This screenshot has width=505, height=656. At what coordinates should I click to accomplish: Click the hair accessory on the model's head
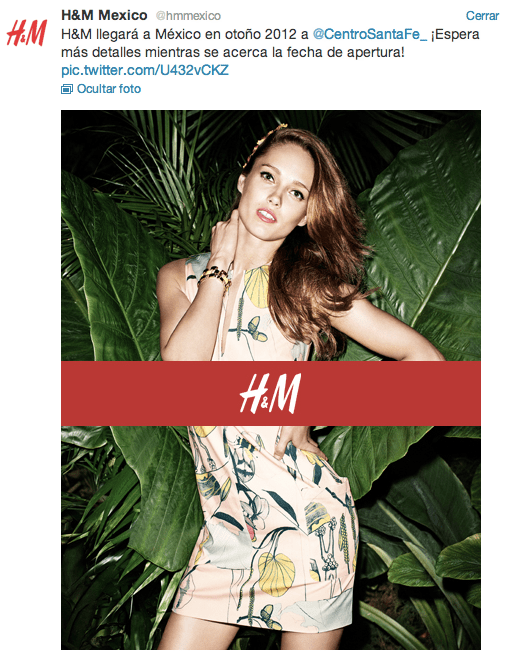point(264,140)
